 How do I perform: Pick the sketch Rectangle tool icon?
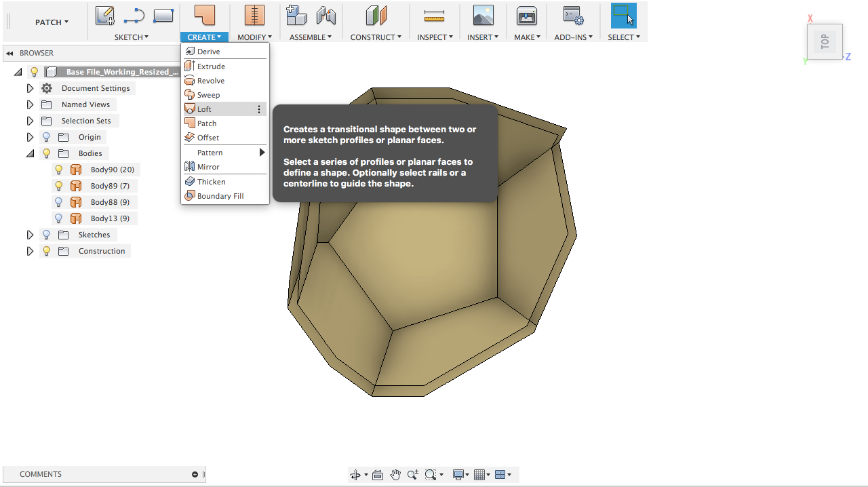click(x=163, y=16)
